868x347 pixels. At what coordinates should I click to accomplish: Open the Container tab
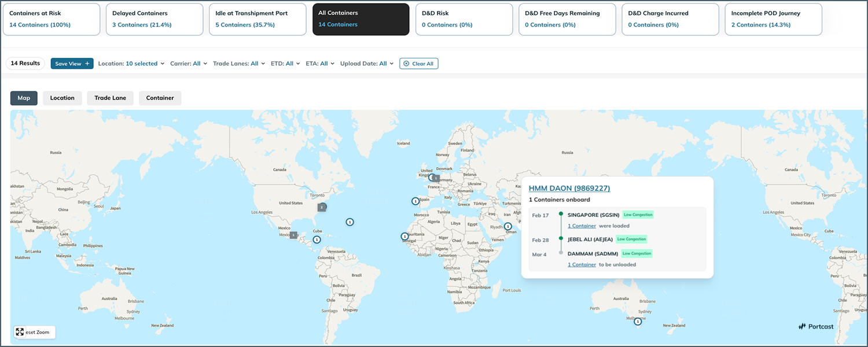click(x=160, y=98)
